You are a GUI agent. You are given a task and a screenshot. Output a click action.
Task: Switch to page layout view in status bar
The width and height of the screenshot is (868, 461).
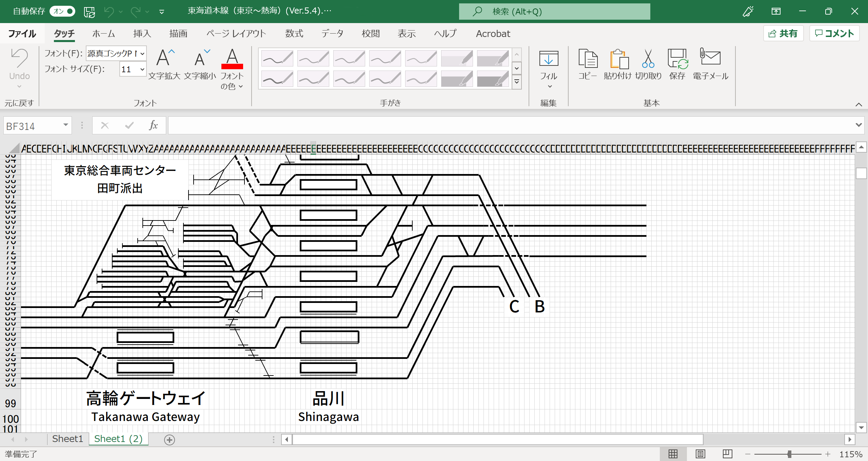click(x=700, y=454)
